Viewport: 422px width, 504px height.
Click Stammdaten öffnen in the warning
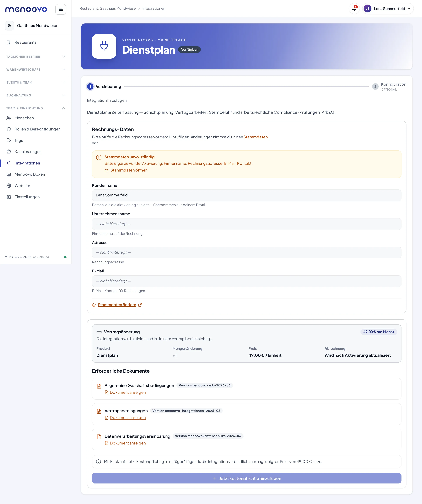pos(129,170)
